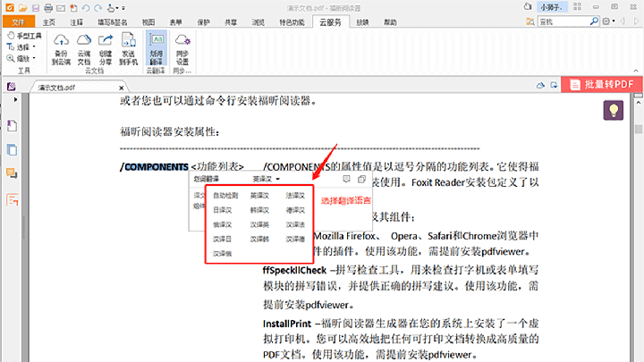The width and height of the screenshot is (644, 362).
Task: Click the 查找 search input field
Action: (563, 21)
